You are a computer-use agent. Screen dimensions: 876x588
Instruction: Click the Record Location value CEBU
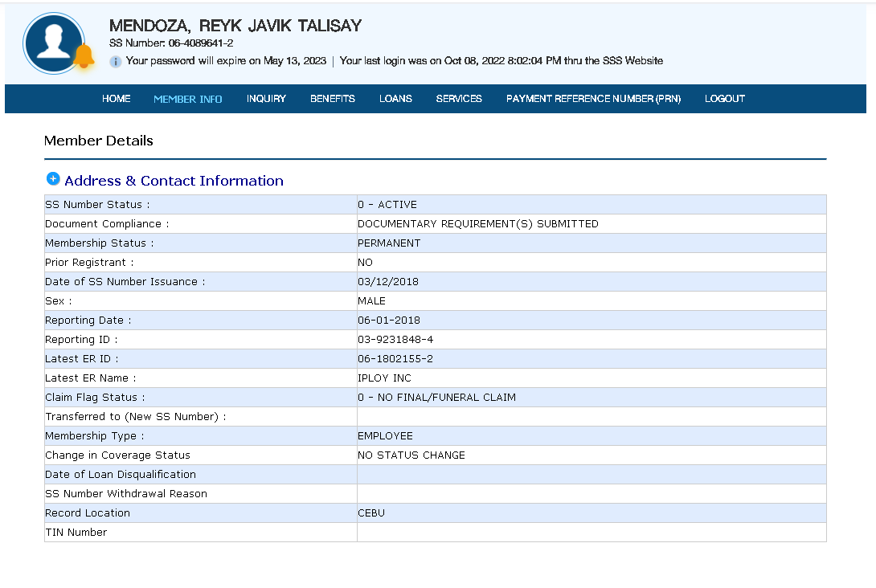coord(371,513)
